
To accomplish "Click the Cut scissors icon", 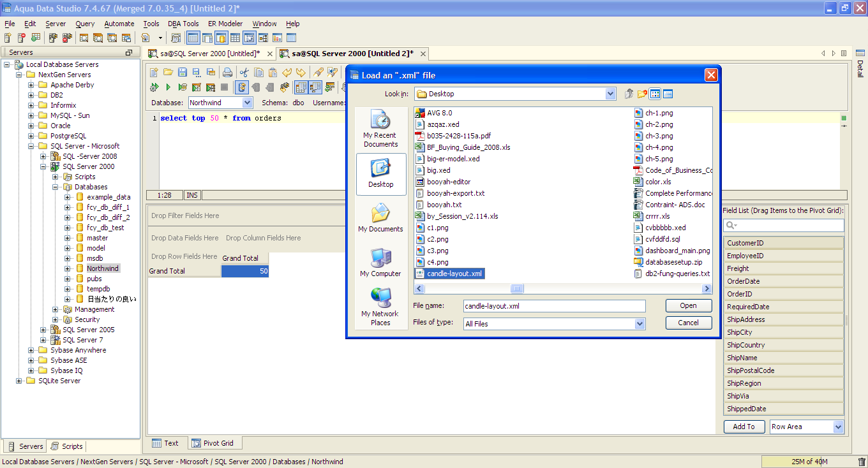I will (244, 72).
